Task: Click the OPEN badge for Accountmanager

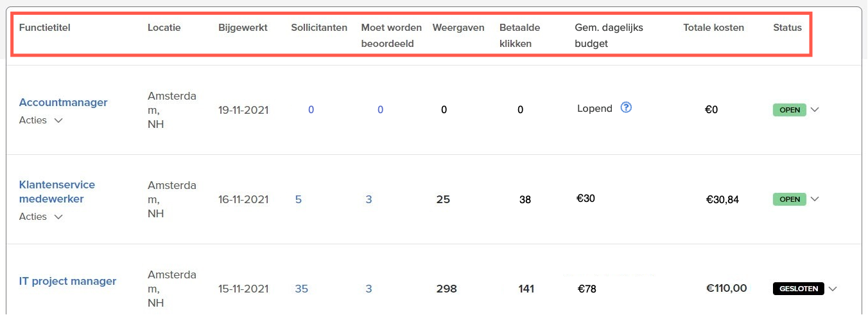Action: [789, 110]
